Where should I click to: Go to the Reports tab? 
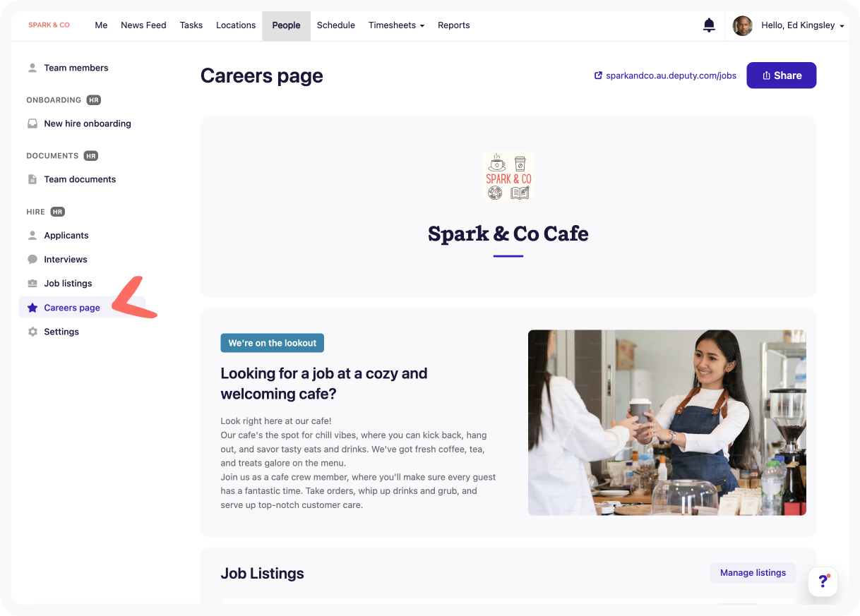click(x=453, y=25)
